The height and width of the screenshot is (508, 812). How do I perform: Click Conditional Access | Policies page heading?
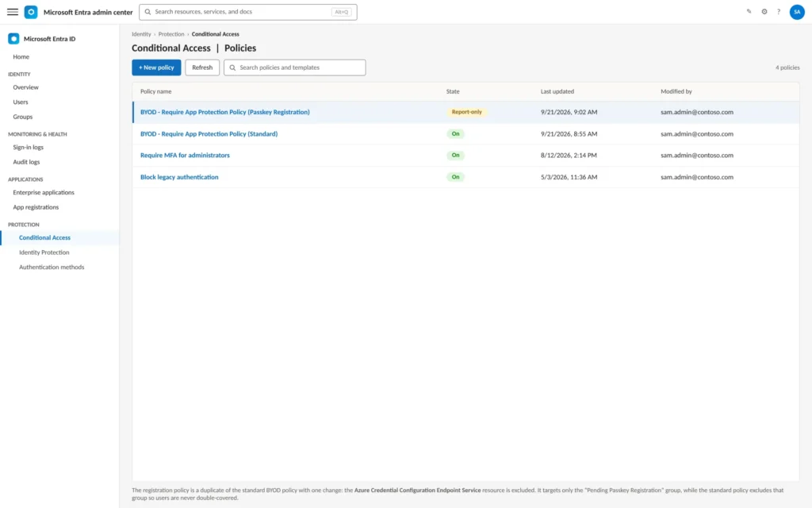193,48
